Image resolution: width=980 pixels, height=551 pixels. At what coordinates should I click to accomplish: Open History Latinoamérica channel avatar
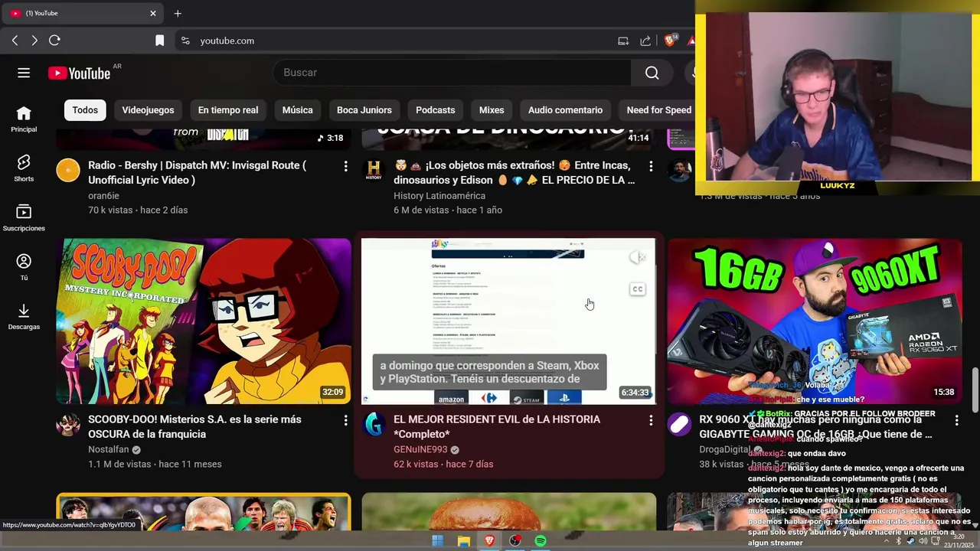(374, 171)
